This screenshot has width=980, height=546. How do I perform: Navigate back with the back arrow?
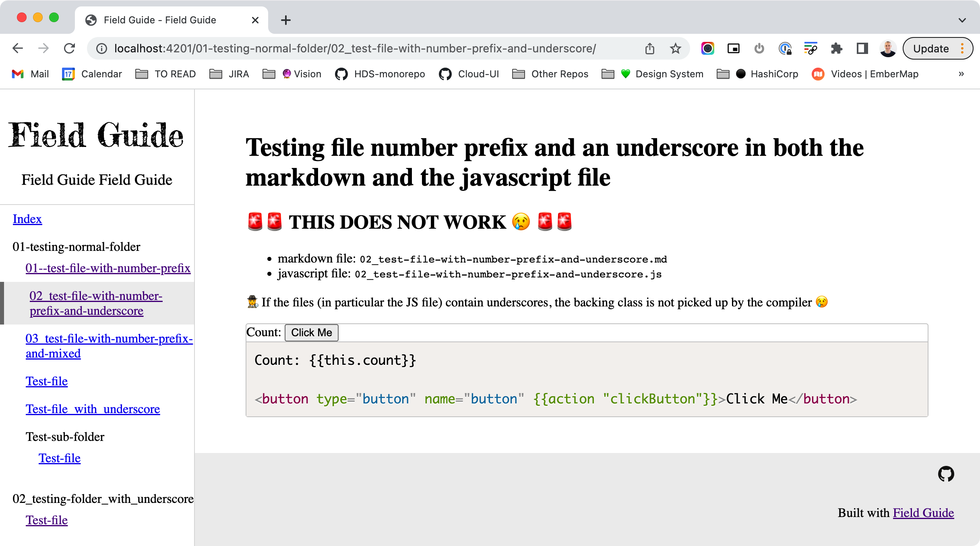(x=17, y=48)
